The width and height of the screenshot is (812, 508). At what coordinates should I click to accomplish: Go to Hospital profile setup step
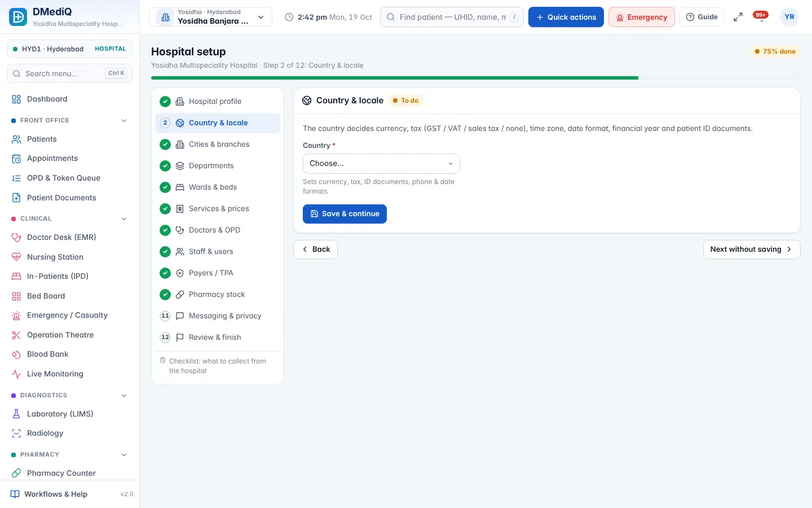click(x=218, y=102)
